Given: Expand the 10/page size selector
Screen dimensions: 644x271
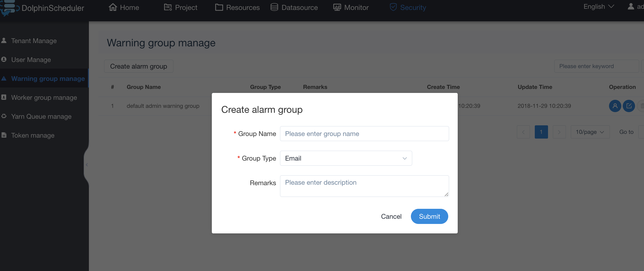Looking at the screenshot, I should (590, 132).
